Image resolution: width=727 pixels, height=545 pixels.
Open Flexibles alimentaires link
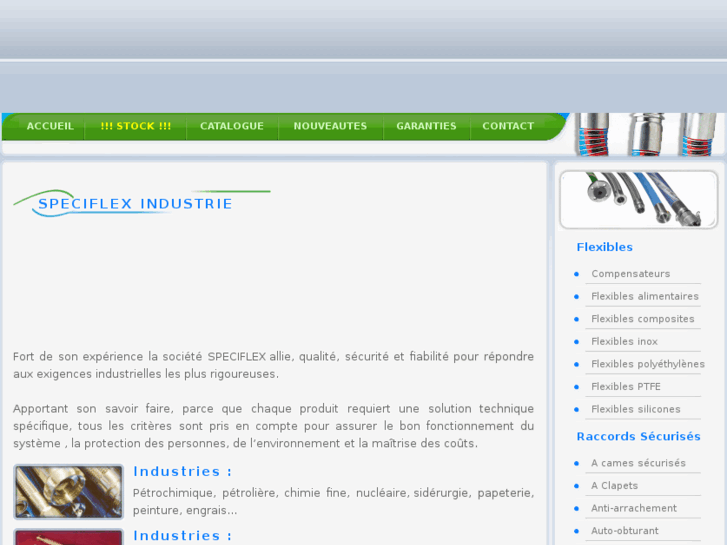pyautogui.click(x=645, y=296)
